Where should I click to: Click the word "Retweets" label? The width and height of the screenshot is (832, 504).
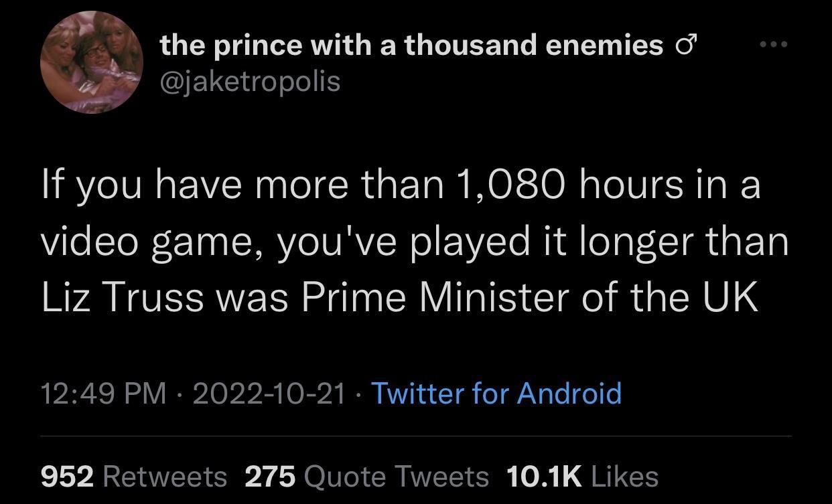[165, 477]
